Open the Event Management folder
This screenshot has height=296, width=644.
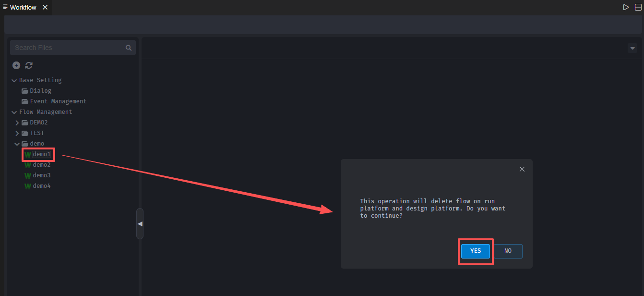(58, 101)
